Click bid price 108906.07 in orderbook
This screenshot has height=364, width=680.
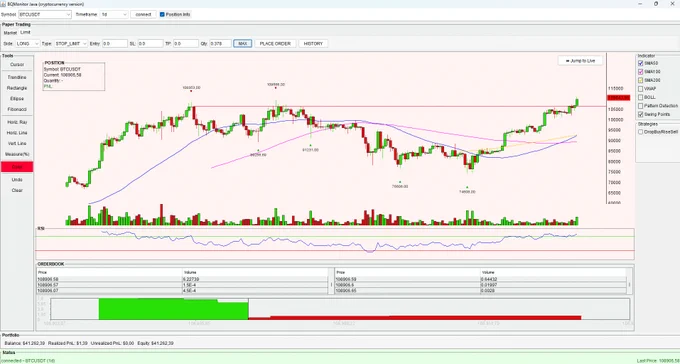click(48, 290)
